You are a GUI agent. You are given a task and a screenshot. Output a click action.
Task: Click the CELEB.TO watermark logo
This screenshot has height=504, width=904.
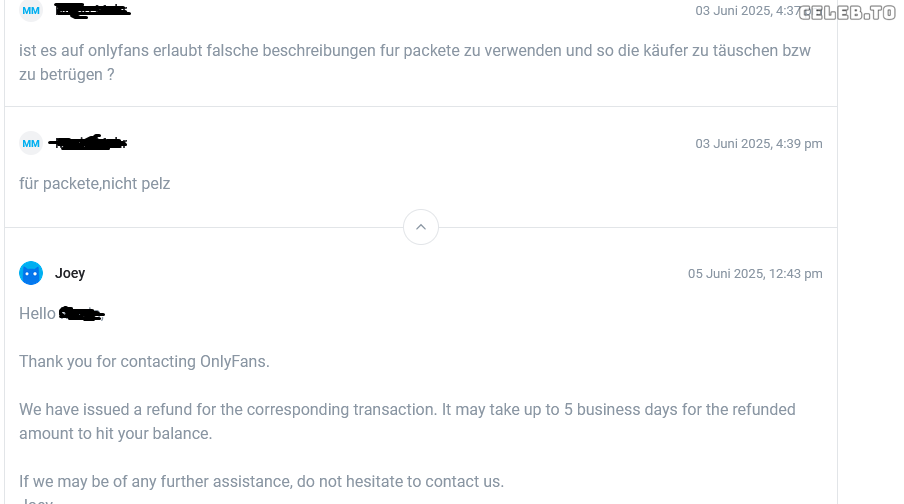(x=846, y=13)
